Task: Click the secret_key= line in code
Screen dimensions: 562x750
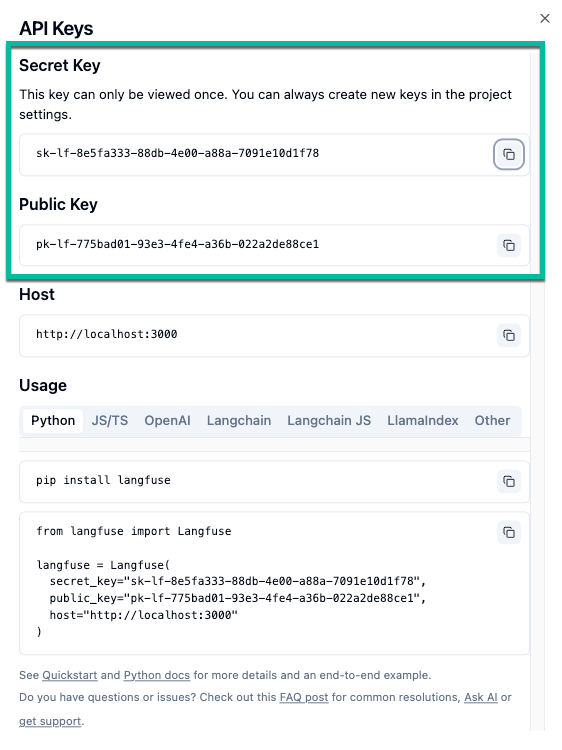Action: pos(238,582)
